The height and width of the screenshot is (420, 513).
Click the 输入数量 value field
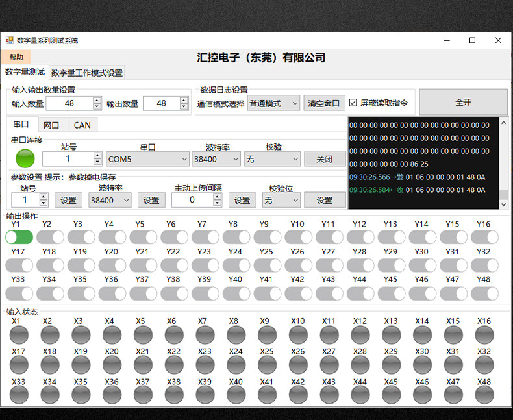pyautogui.click(x=69, y=103)
